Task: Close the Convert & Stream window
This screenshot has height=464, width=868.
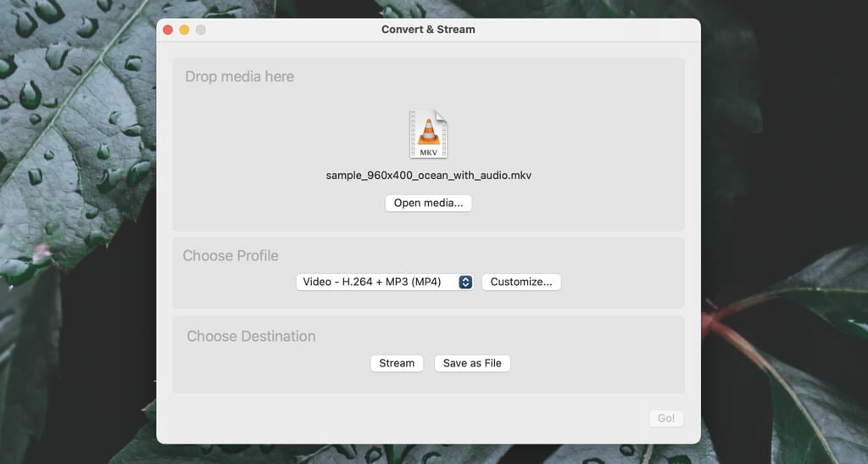Action: point(168,30)
